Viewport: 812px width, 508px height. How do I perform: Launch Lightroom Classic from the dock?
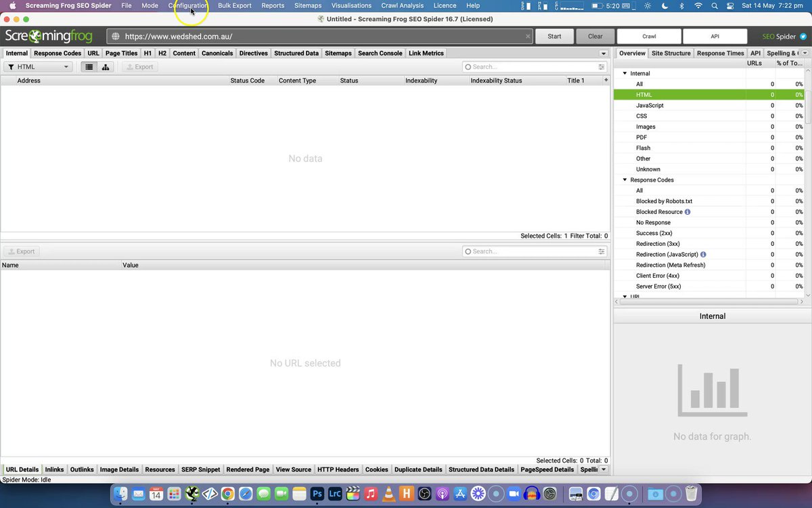pos(335,494)
